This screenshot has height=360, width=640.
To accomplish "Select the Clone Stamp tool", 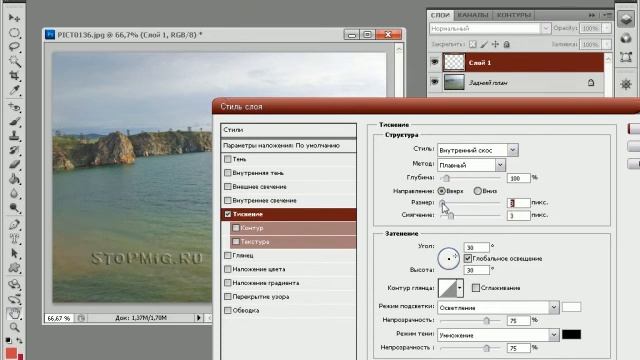I will click(14, 136).
